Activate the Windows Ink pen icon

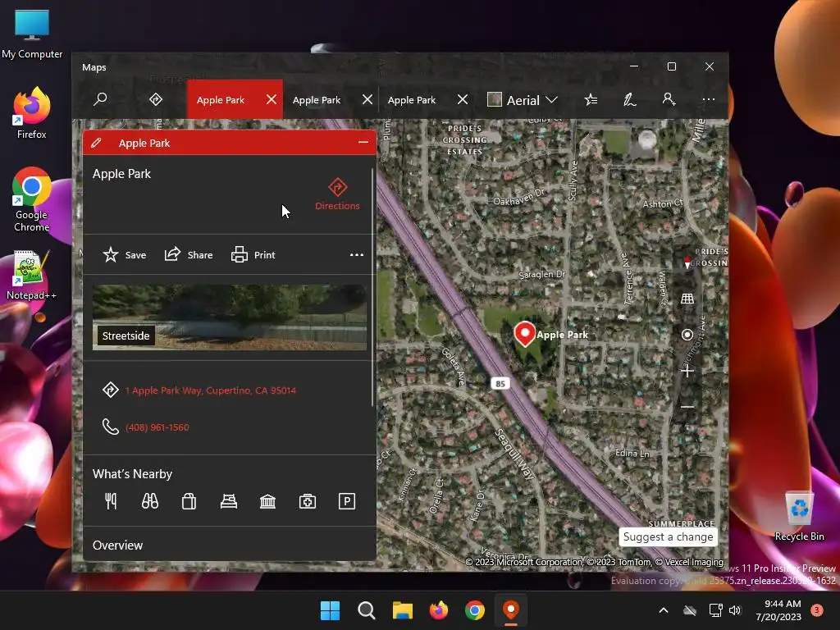coord(629,99)
